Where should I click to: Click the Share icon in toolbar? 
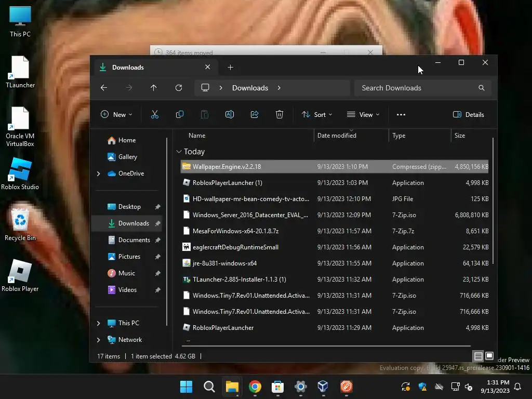point(255,115)
